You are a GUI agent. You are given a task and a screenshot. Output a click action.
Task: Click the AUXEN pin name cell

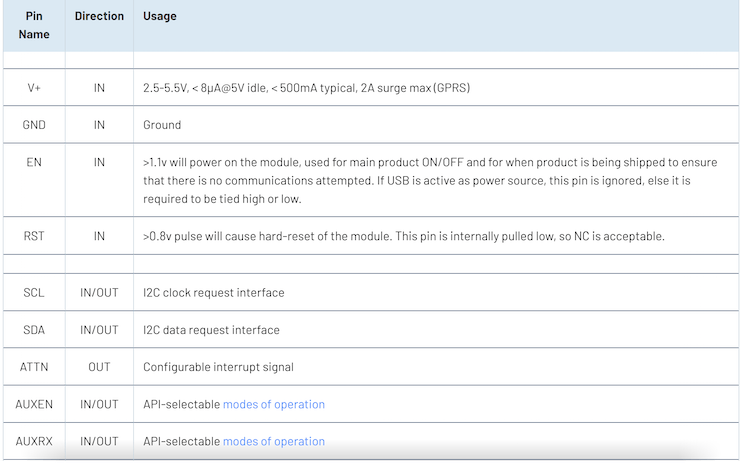[33, 405]
